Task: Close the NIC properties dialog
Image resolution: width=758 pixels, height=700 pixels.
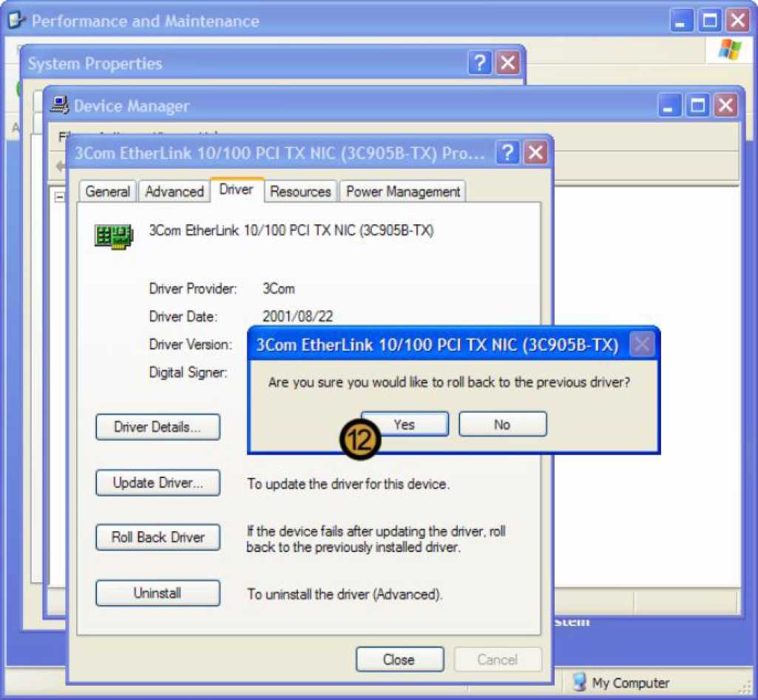Action: click(x=399, y=659)
